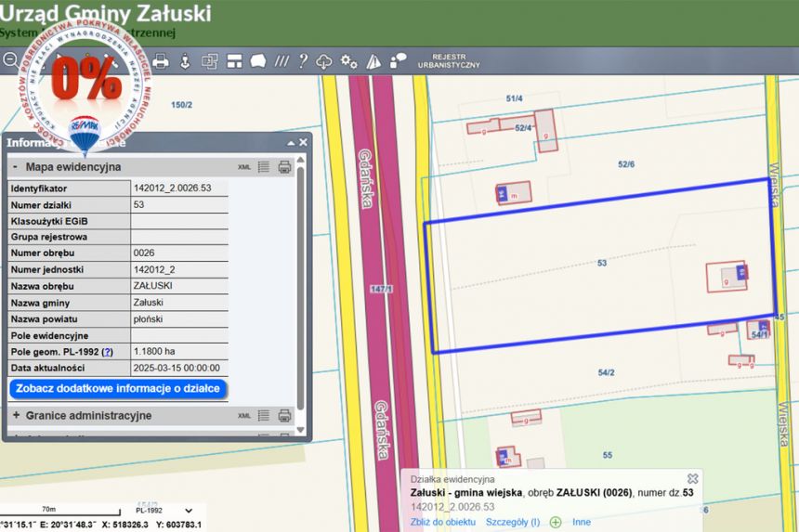
Task: Click the overlapping windows icon in the toolbar
Action: [209, 61]
